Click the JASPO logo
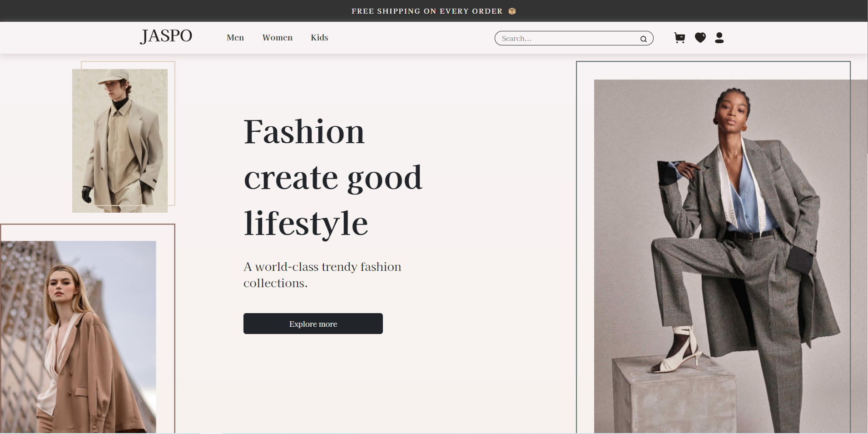868x434 pixels. (166, 36)
